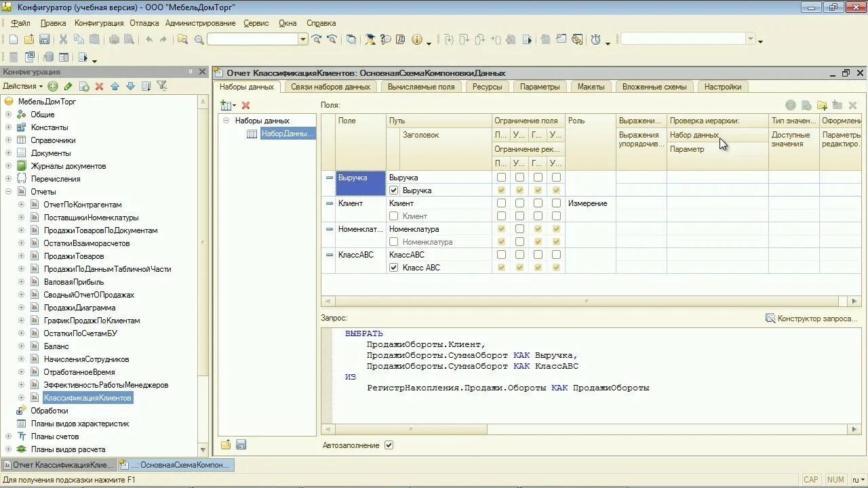Click the Copy icon in toolbar
868x488 pixels.
[x=79, y=40]
